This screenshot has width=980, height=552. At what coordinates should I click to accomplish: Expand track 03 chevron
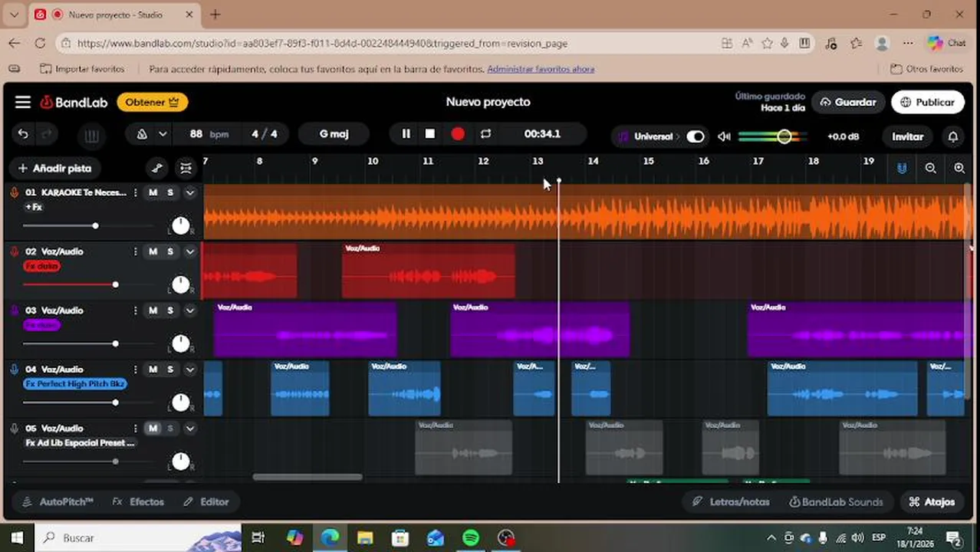point(189,310)
